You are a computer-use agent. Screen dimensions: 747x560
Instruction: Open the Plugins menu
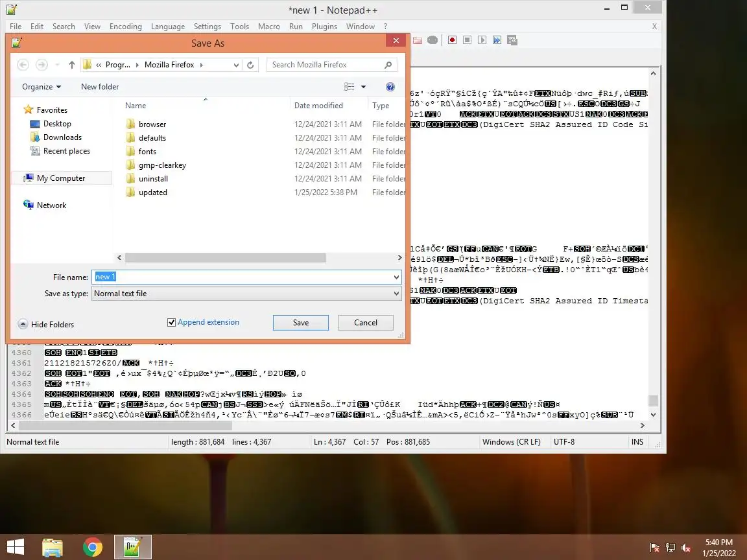pyautogui.click(x=324, y=27)
